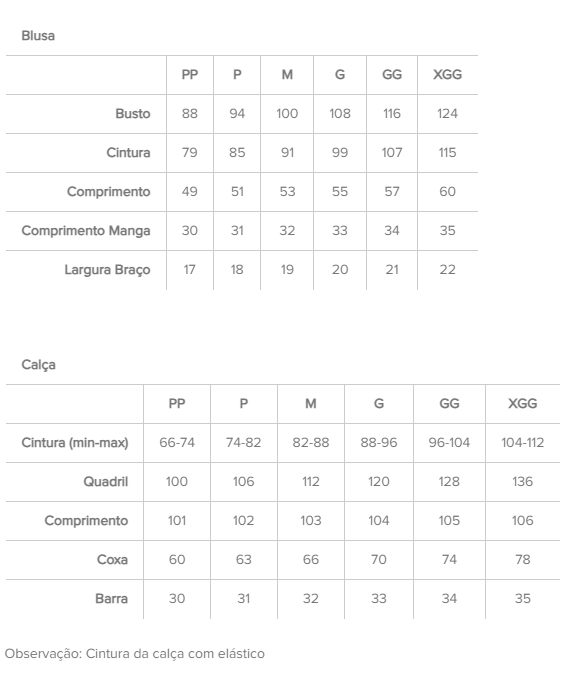Click the Comprimento Manga row label
Screen dimensions: 582x676
tap(86, 231)
